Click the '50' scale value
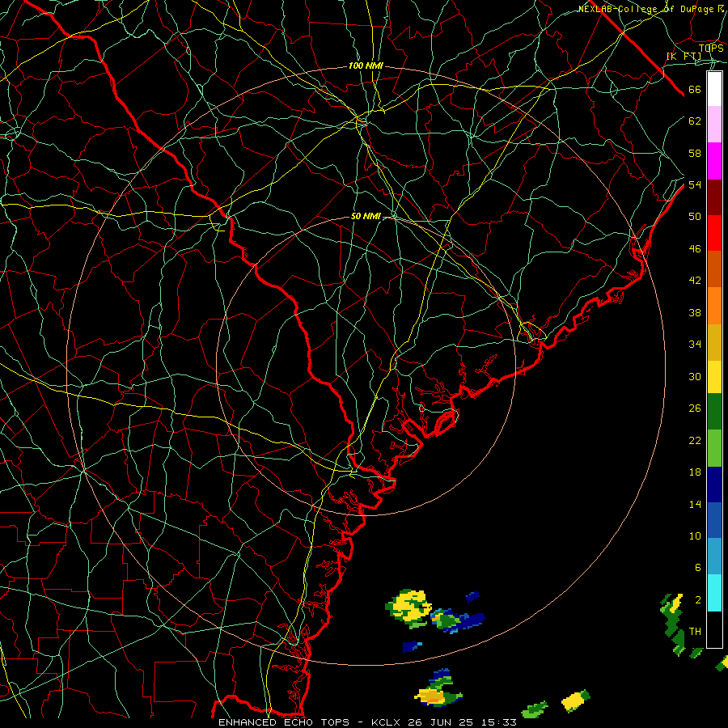This screenshot has height=728, width=728. (695, 216)
